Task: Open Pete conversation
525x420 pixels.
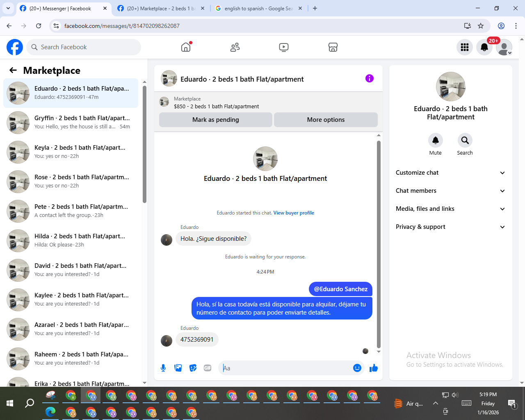Action: coord(71,211)
